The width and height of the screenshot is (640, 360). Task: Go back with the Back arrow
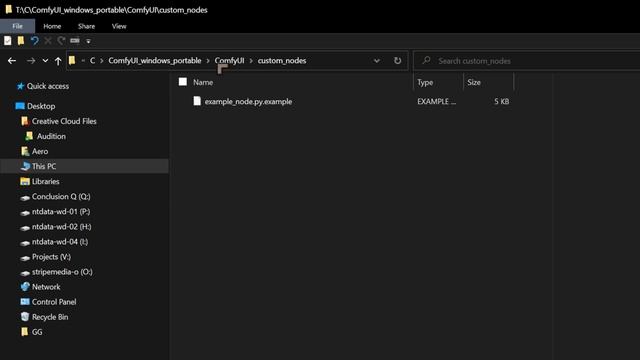click(12, 61)
